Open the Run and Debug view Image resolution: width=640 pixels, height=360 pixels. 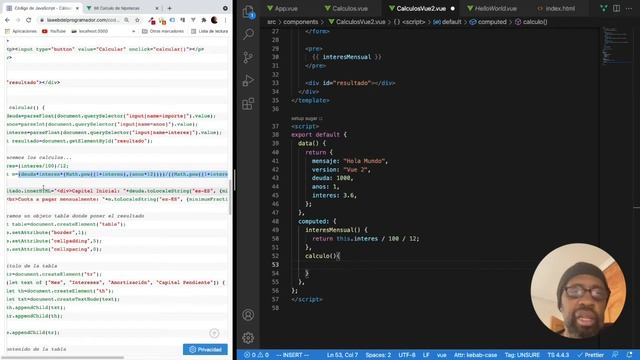(248, 80)
